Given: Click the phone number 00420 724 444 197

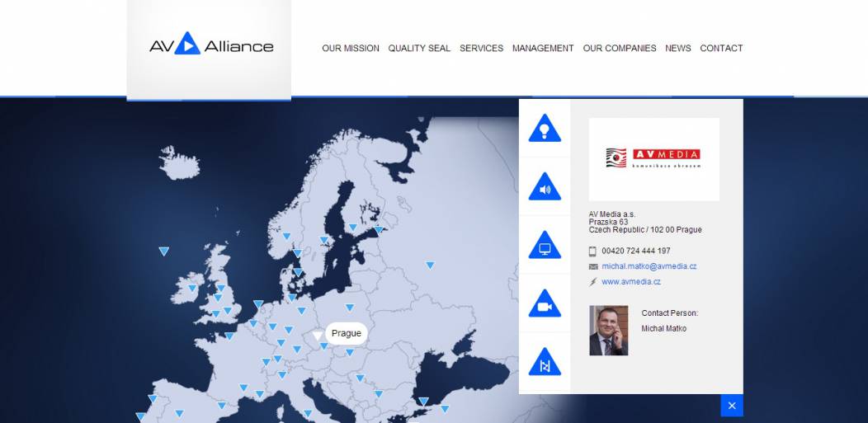Looking at the screenshot, I should [x=636, y=251].
